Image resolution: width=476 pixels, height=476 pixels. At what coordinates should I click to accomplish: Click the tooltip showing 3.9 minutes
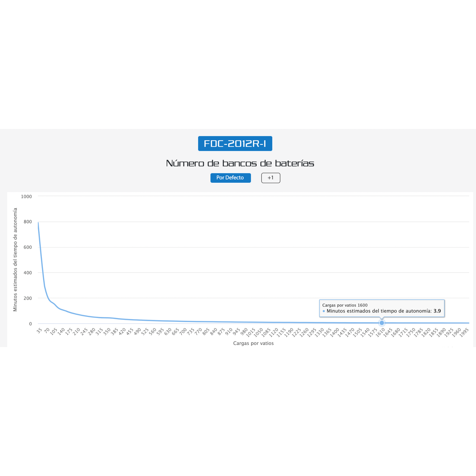coord(382,308)
